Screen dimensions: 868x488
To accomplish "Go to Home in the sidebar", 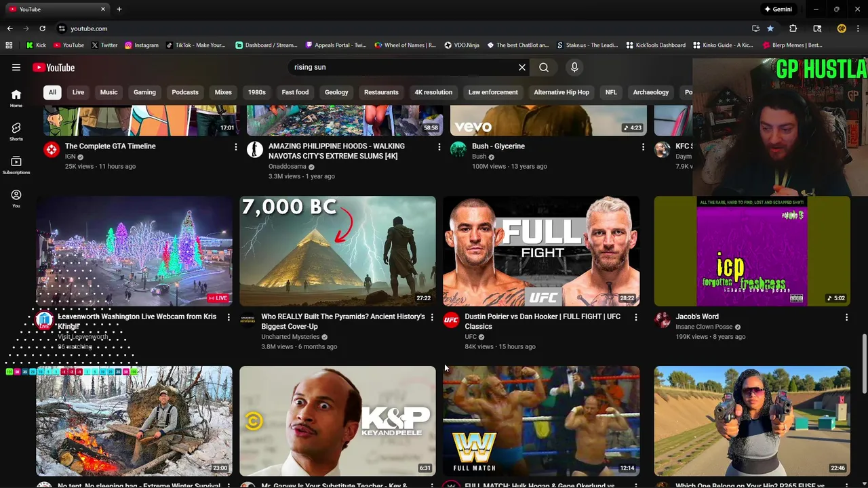I will pyautogui.click(x=16, y=98).
